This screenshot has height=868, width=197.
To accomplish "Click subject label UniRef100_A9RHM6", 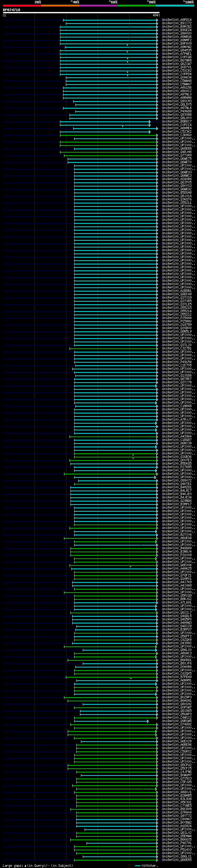I will 177,98.
